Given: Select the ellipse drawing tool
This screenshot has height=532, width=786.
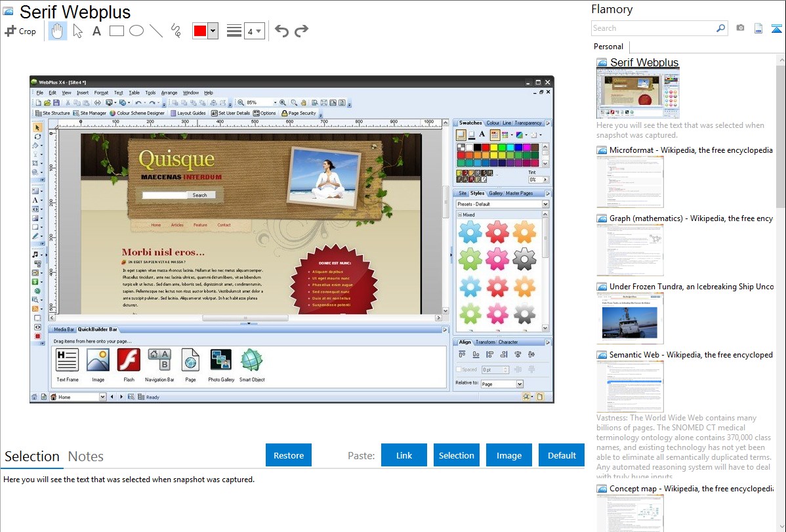Looking at the screenshot, I should (x=136, y=31).
